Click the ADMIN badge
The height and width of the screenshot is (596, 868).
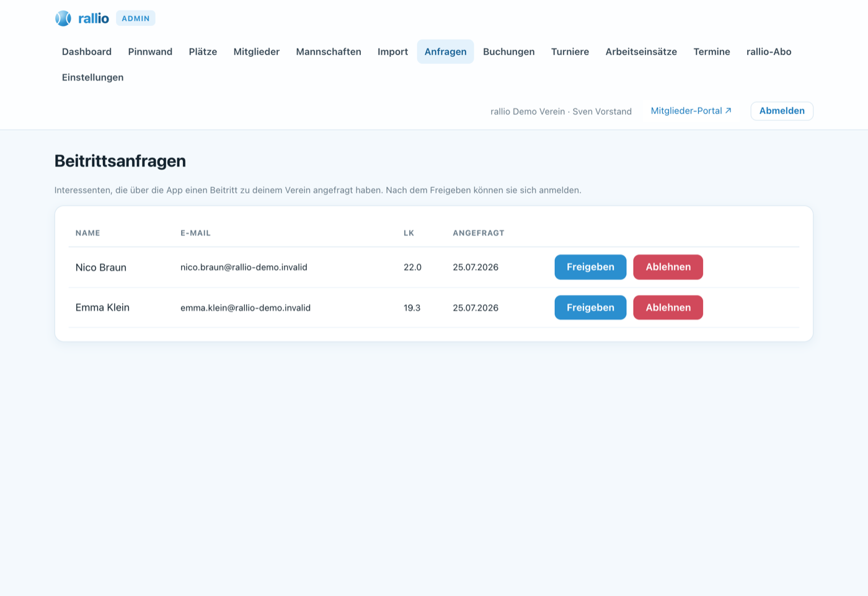(136, 19)
